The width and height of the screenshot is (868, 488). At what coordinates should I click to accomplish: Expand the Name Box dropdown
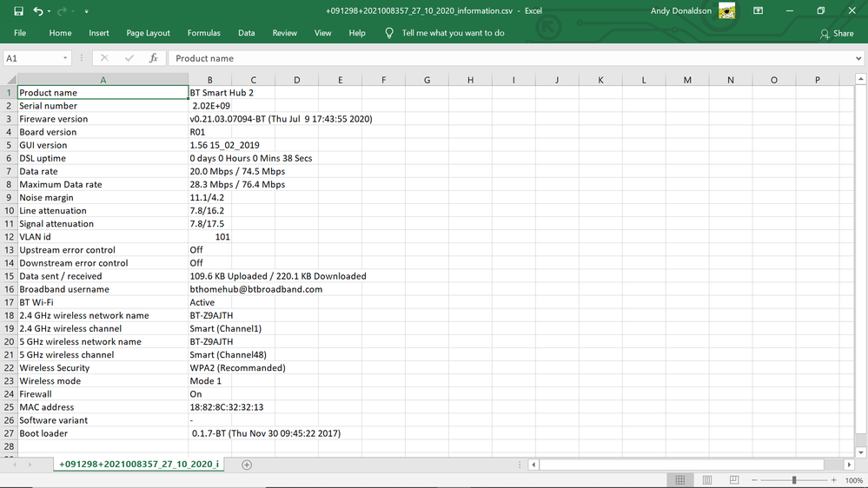coord(65,58)
